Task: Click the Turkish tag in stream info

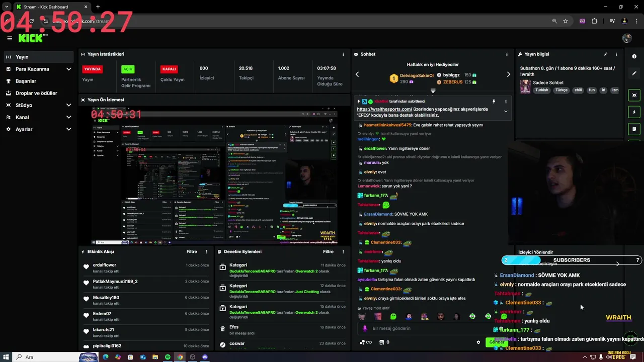Action: [x=541, y=90]
